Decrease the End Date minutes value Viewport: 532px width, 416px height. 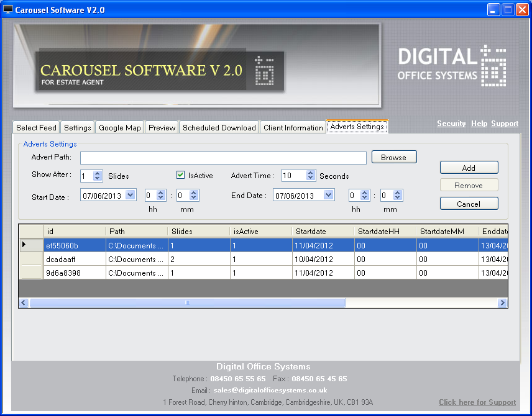tap(397, 197)
